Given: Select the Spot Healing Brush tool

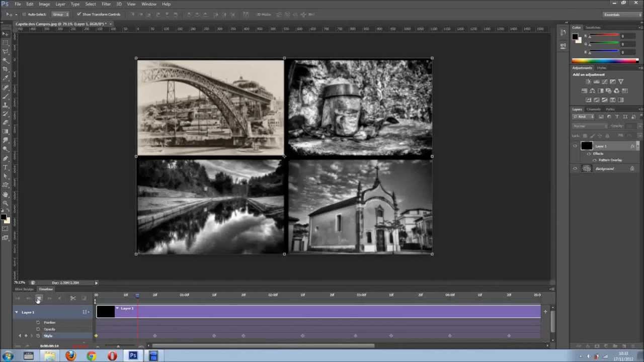Looking at the screenshot, I should (6, 87).
